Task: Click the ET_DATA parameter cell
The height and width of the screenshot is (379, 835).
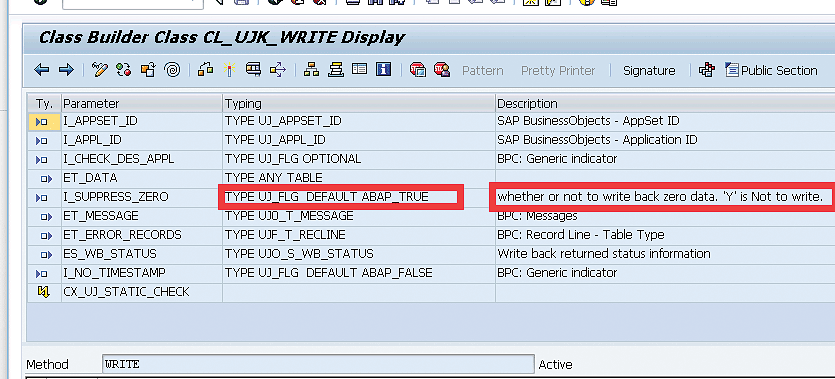Action: 142,178
